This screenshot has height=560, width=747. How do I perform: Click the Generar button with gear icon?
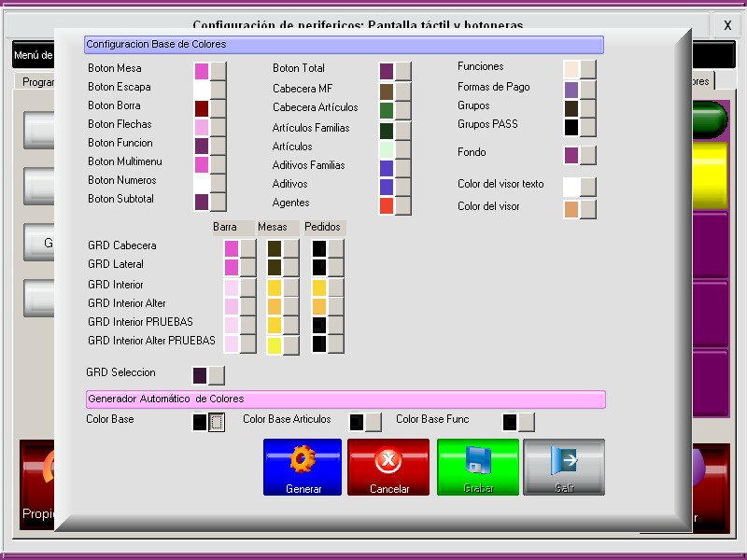[x=303, y=468]
